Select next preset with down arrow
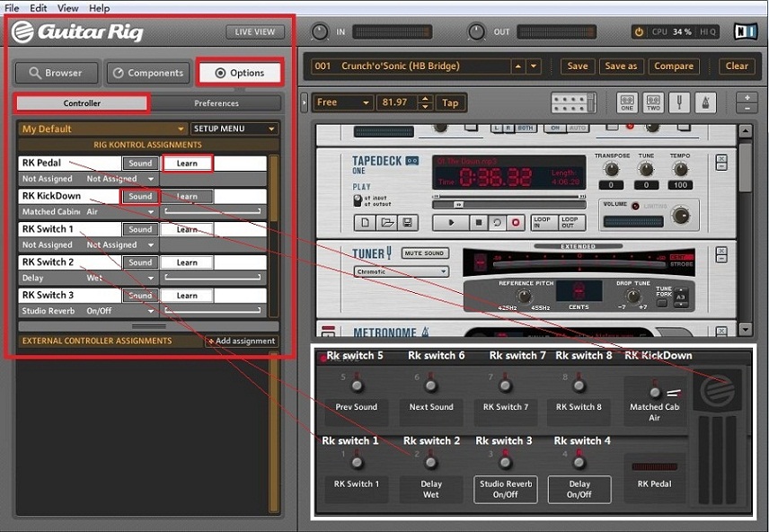The image size is (769, 532). point(534,66)
